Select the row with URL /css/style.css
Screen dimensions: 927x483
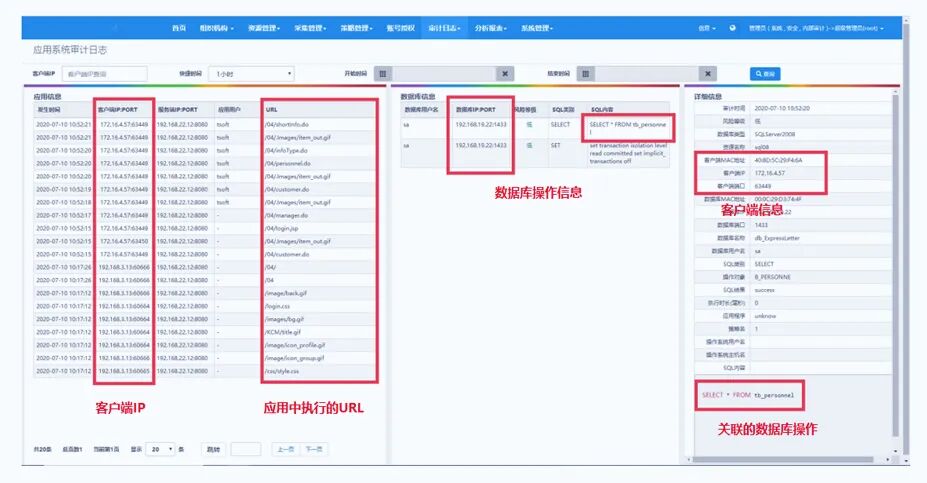pos(205,371)
